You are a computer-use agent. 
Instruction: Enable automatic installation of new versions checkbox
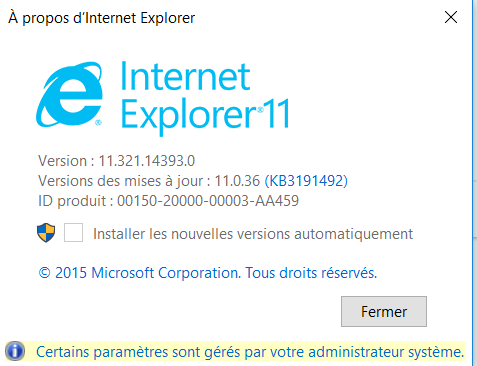point(73,233)
